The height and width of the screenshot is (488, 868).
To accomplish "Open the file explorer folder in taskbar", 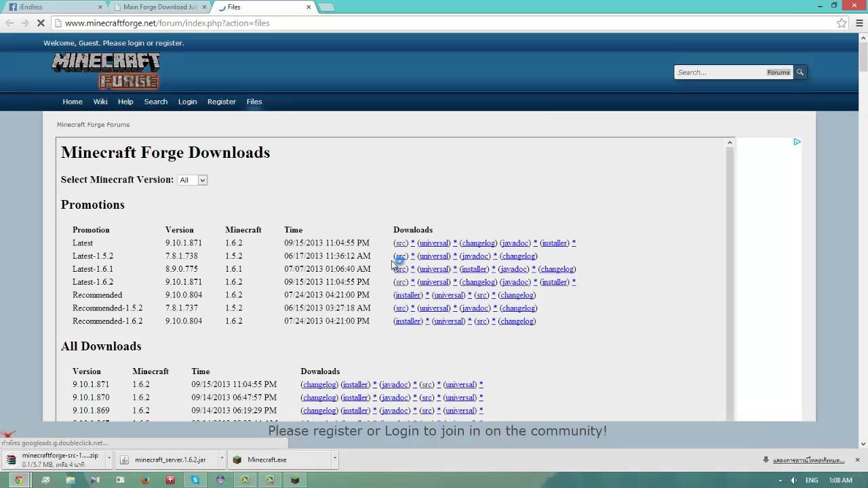I will pyautogui.click(x=70, y=480).
